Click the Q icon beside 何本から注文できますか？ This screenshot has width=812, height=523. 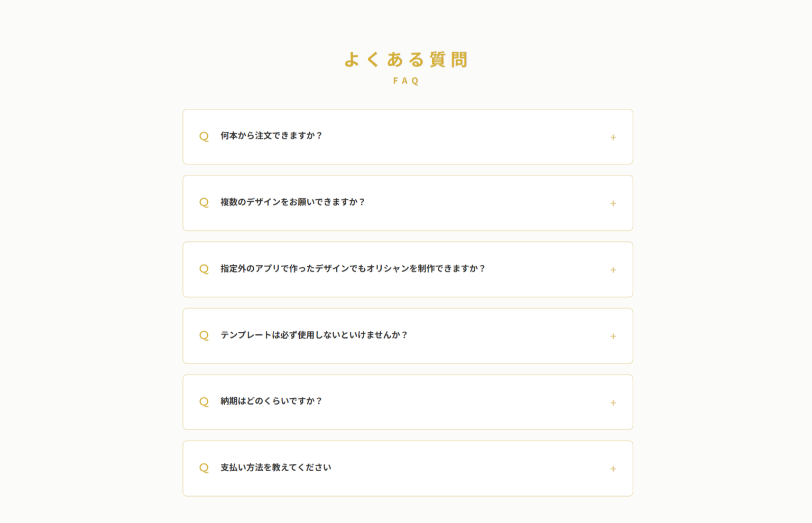204,136
